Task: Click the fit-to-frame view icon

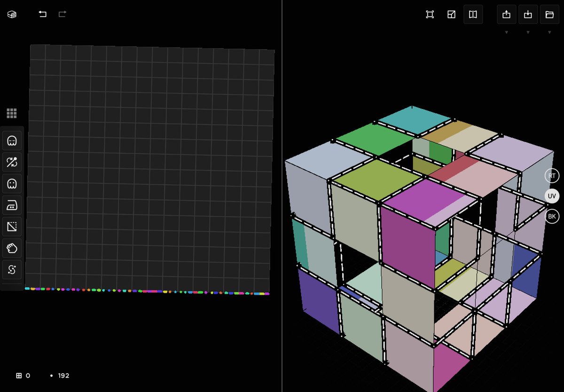Action: (x=430, y=15)
